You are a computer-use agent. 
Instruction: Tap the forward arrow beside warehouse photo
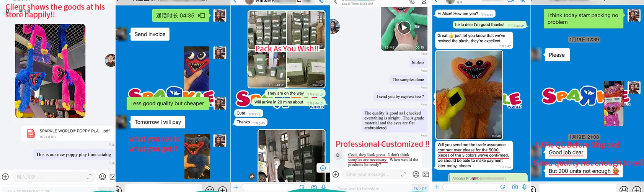pos(251,177)
